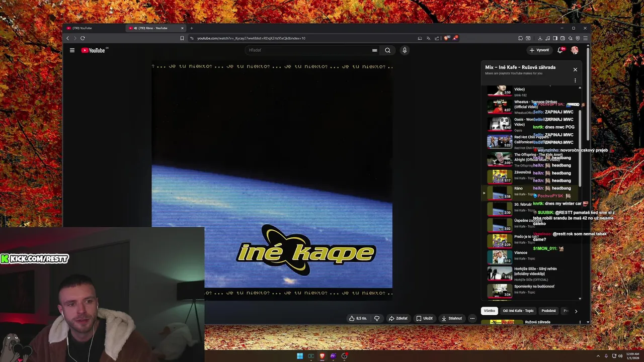Image resolution: width=644 pixels, height=362 pixels.
Task: Open the taskbar clock and date
Action: [x=633, y=356]
